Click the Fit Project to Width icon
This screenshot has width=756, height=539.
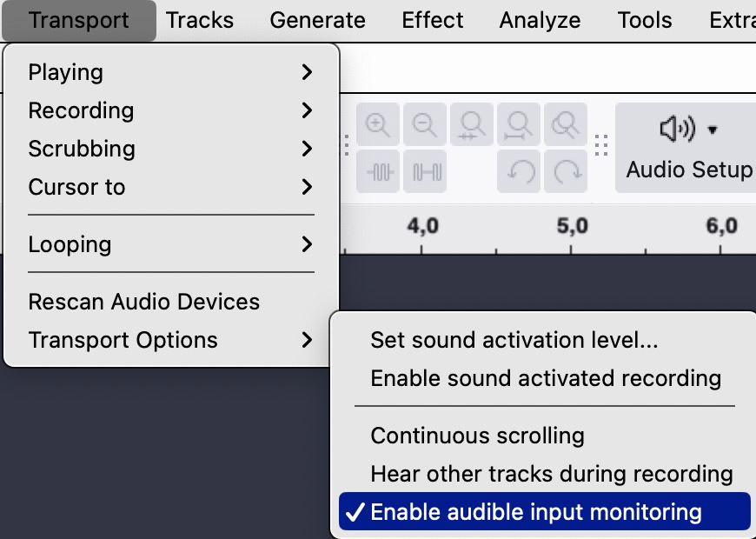(519, 123)
